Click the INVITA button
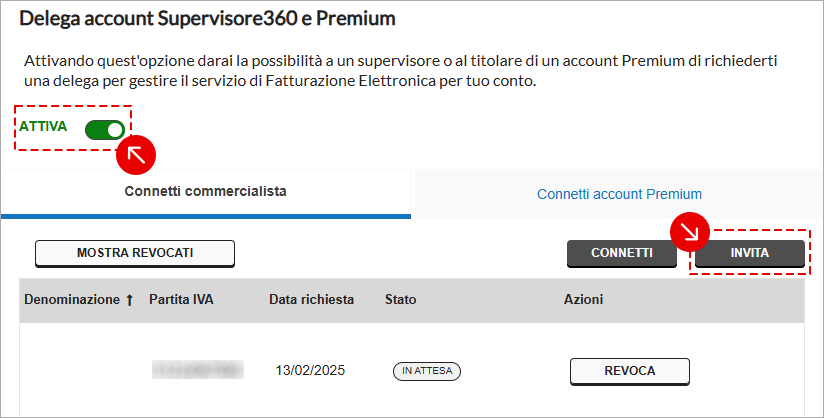 [750, 253]
